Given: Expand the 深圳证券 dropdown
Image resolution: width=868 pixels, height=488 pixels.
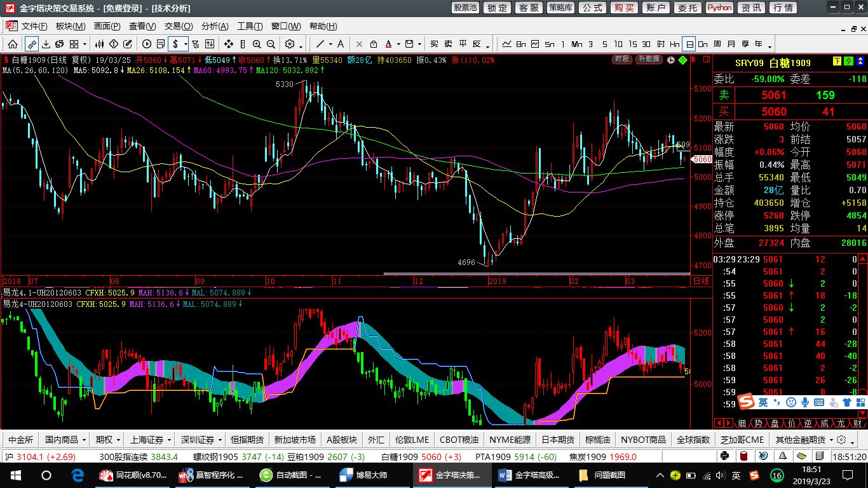Looking at the screenshot, I should [219, 440].
